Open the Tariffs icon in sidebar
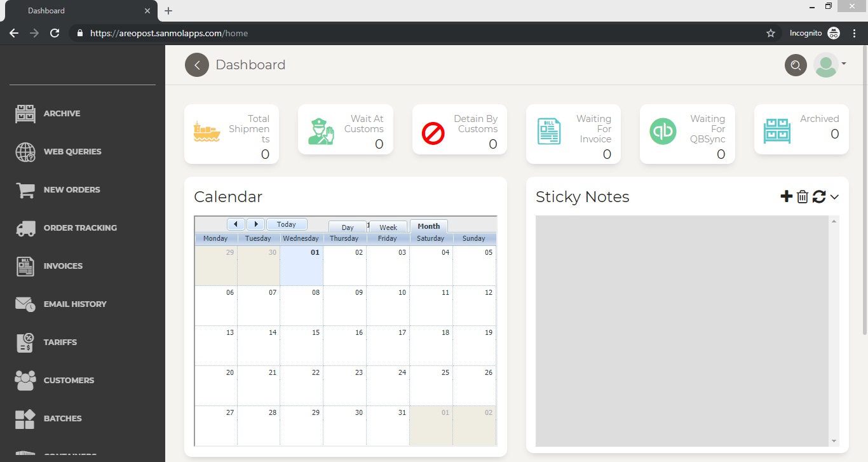The height and width of the screenshot is (462, 868). pyautogui.click(x=25, y=343)
